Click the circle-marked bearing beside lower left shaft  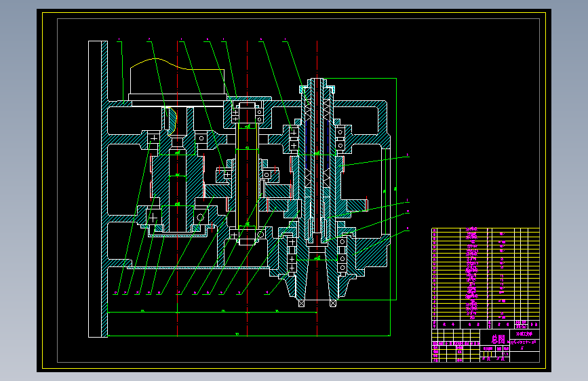pyautogui.click(x=201, y=218)
